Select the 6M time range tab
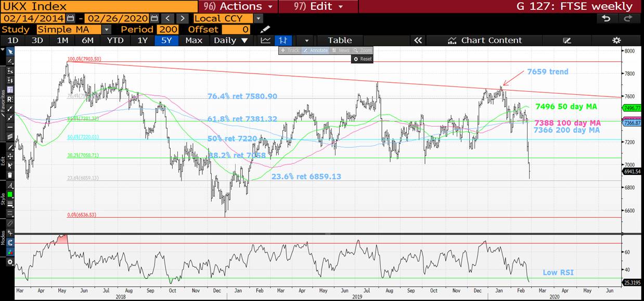The width and height of the screenshot is (644, 301). pos(87,40)
